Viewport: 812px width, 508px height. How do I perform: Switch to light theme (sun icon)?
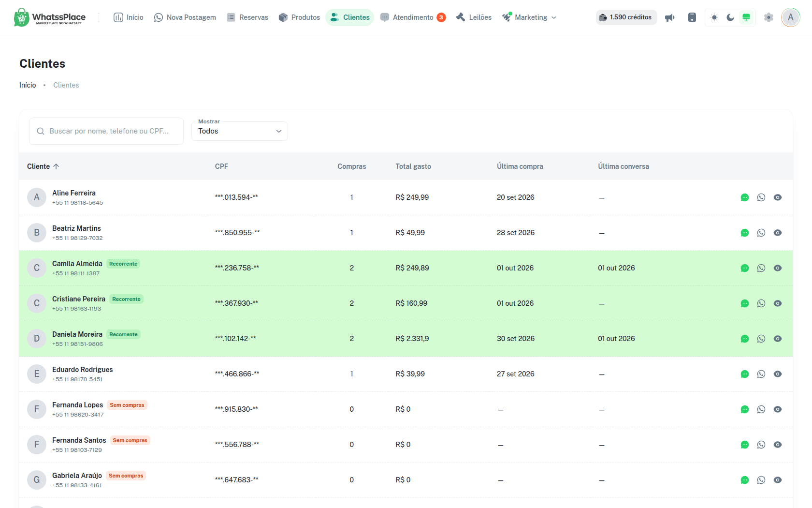[x=714, y=17]
